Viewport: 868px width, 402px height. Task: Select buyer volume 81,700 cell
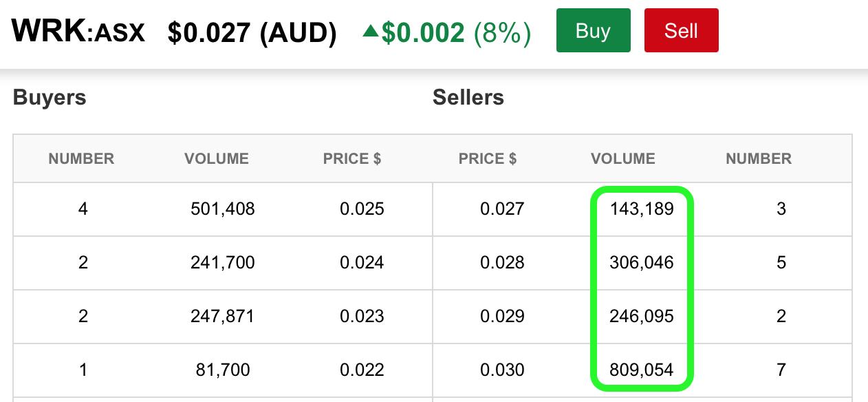tap(223, 370)
